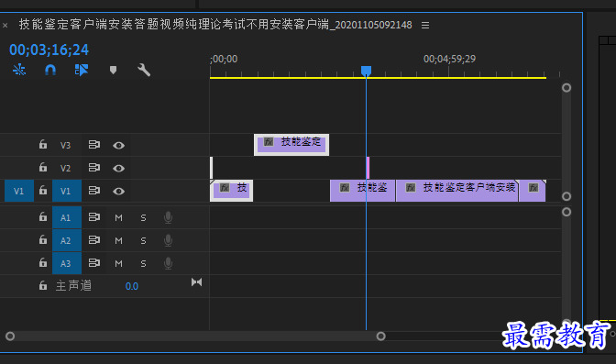616x364 pixels.
Task: Select last fx clip on V1
Action: click(x=533, y=191)
